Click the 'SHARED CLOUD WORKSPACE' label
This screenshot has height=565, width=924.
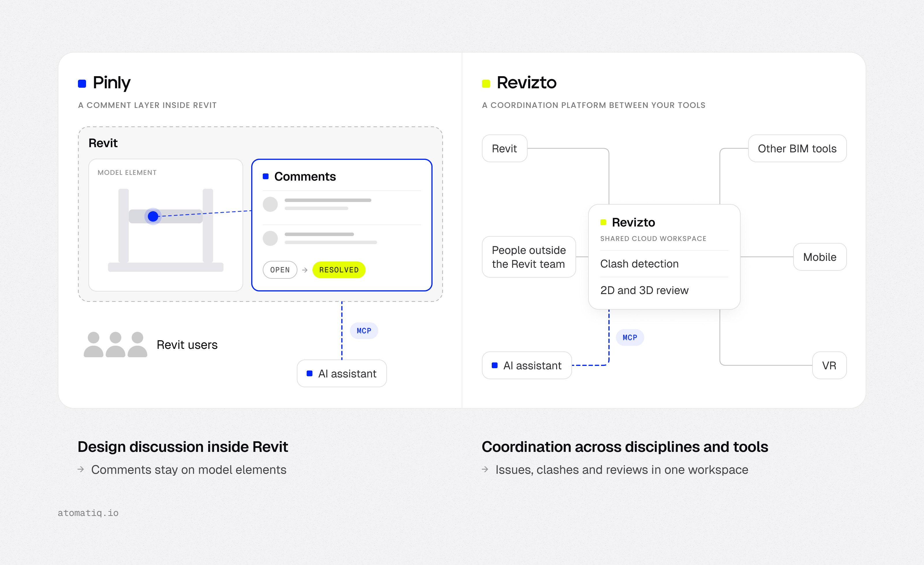tap(653, 239)
